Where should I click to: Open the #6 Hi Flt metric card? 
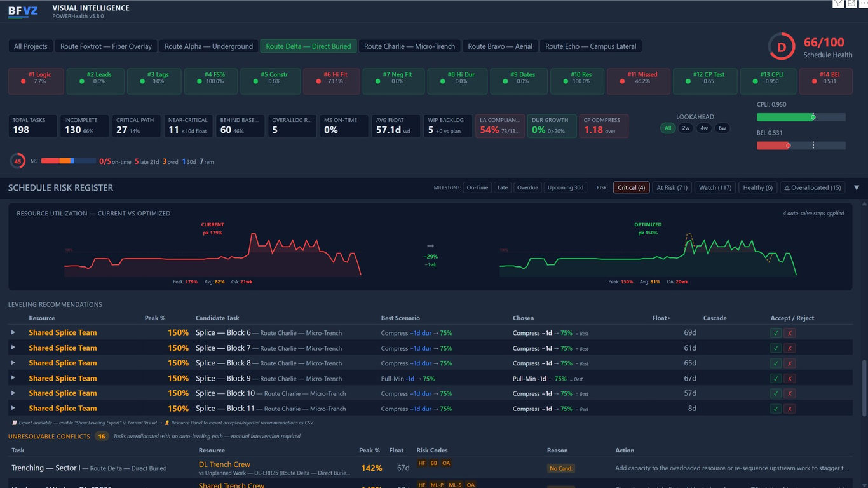point(335,81)
